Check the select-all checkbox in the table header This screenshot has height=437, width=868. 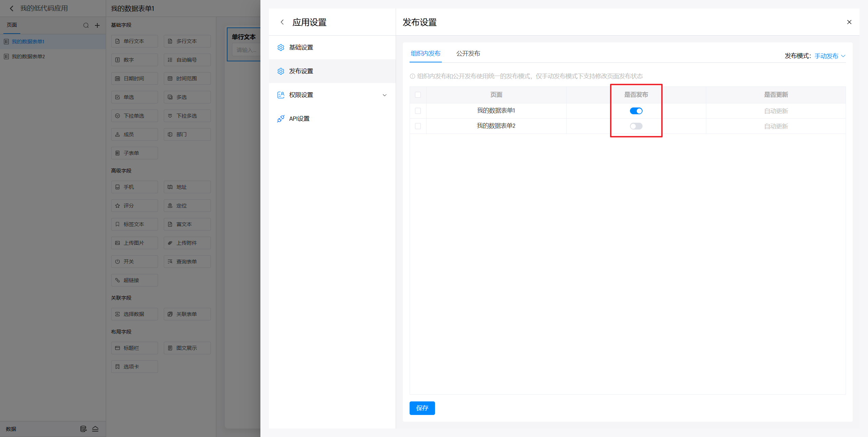pos(418,95)
